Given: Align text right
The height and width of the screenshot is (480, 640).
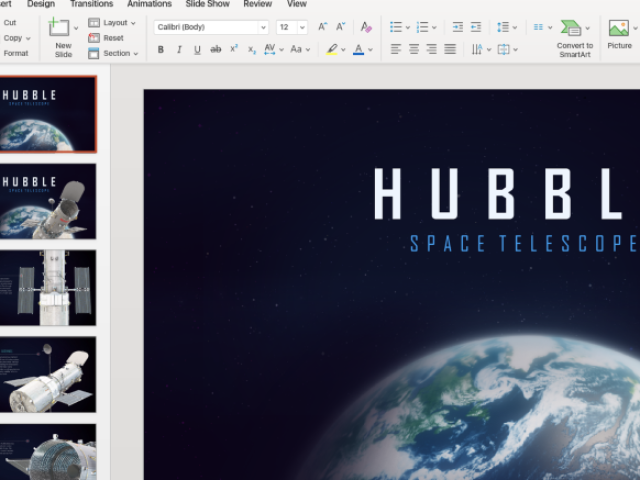Looking at the screenshot, I should tap(432, 49).
